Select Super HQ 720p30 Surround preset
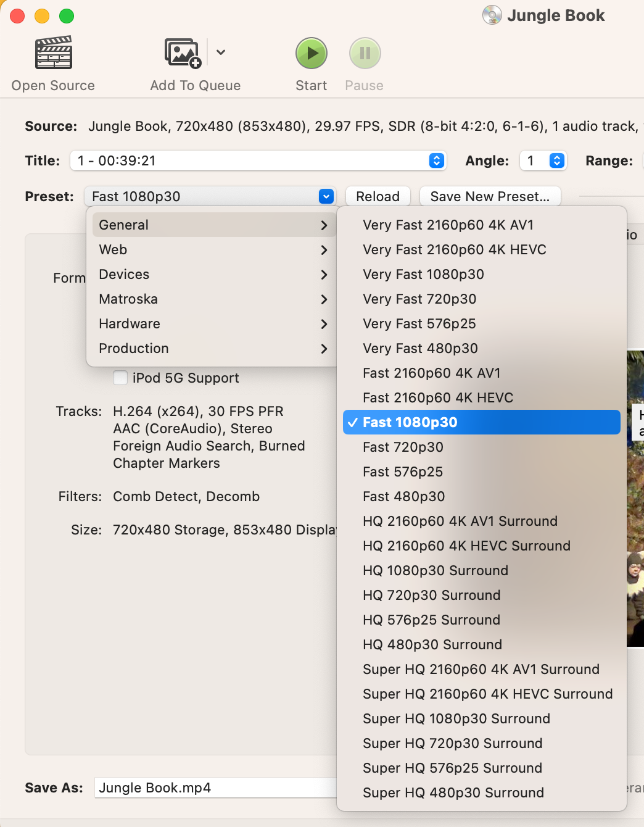This screenshot has height=827, width=644. tap(482, 743)
